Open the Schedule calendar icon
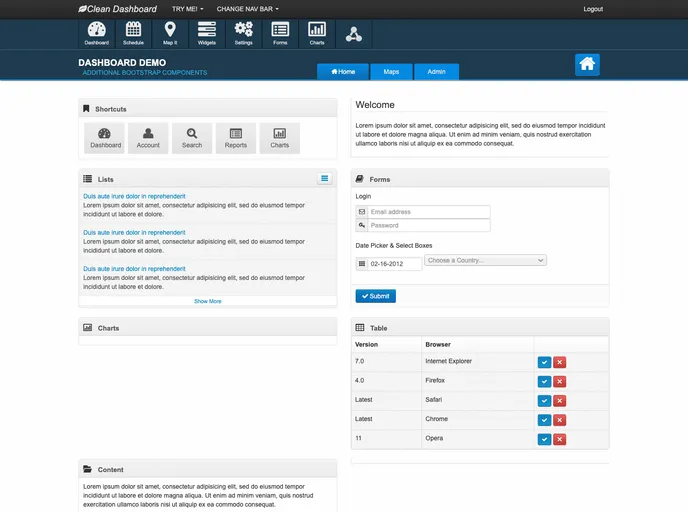Screen dimensions: 688x512 point(133,34)
